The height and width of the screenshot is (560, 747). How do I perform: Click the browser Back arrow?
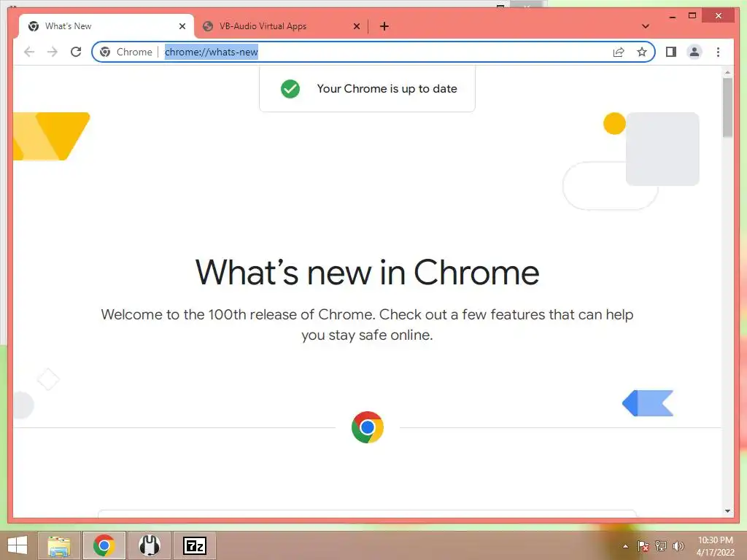point(29,52)
